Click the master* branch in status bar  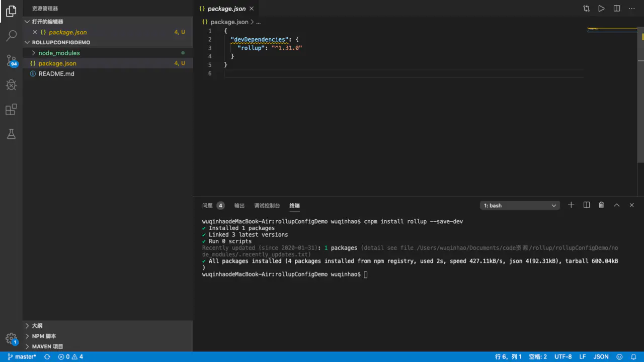(x=22, y=357)
